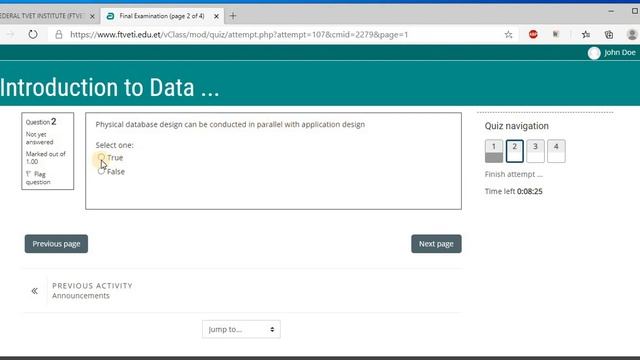Open the Favorites list icon
The image size is (640, 360).
[586, 35]
